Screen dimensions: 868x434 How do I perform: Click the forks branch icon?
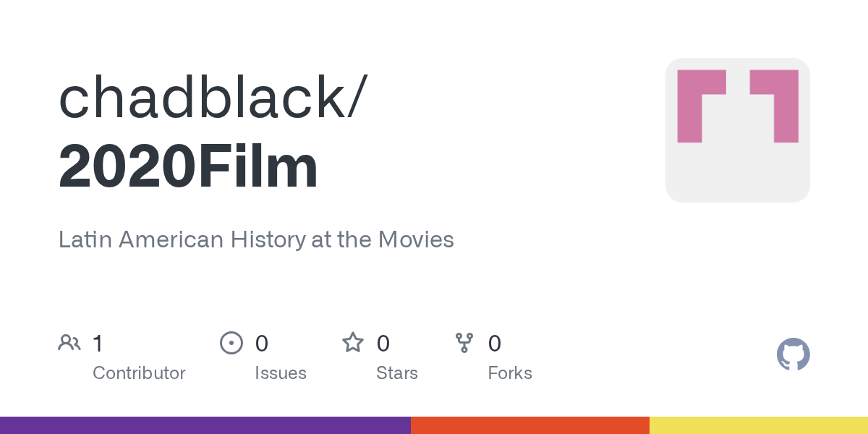pos(464,343)
